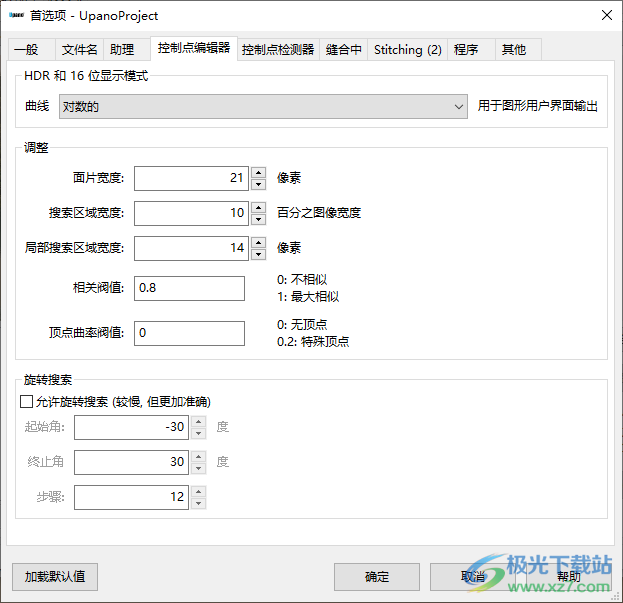The width and height of the screenshot is (623, 603).
Task: Click the 步骤 value field
Action: pyautogui.click(x=131, y=497)
